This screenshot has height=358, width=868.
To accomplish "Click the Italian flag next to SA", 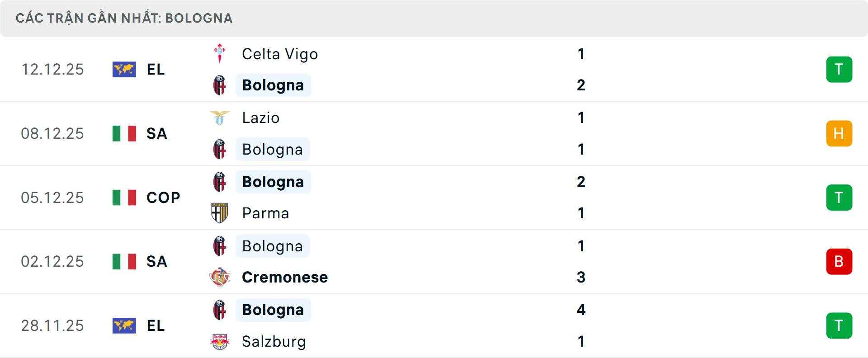I will [x=124, y=133].
